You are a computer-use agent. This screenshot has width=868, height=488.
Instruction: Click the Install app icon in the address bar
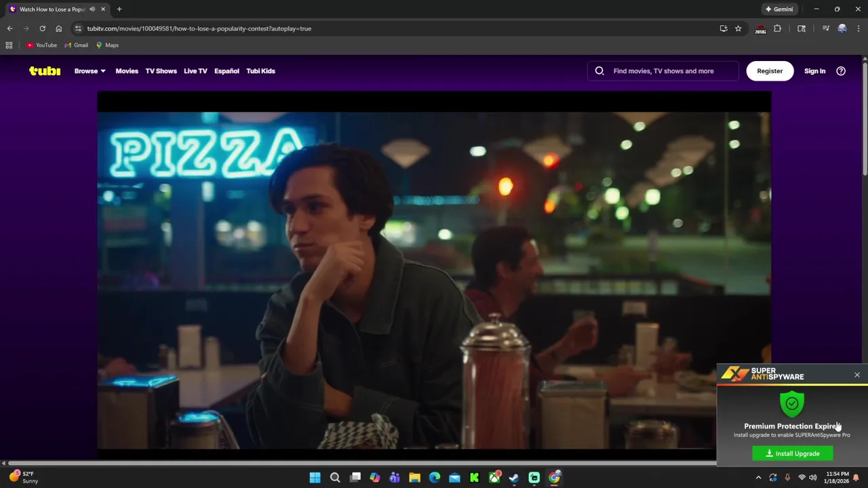tap(724, 28)
